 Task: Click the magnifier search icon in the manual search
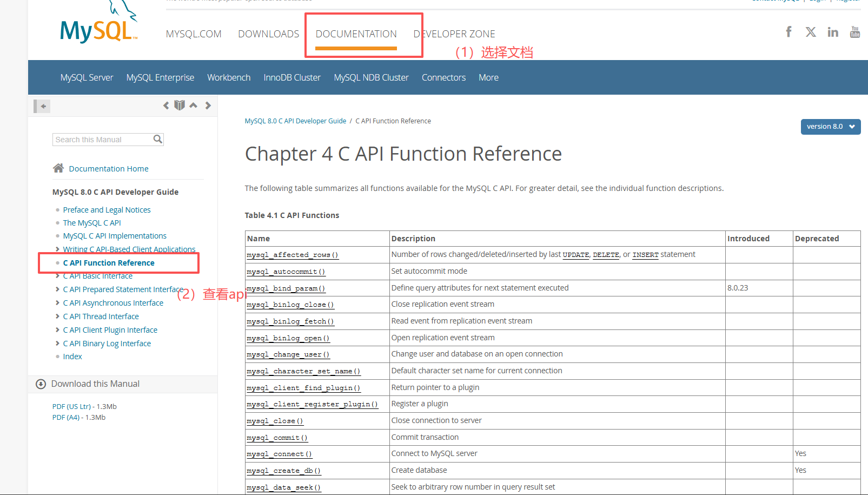click(157, 139)
